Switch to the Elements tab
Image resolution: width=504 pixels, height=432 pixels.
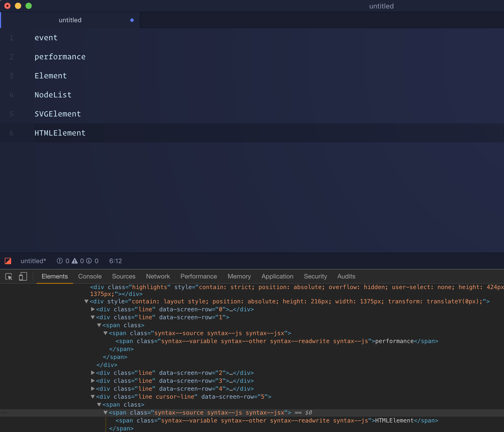tap(55, 276)
